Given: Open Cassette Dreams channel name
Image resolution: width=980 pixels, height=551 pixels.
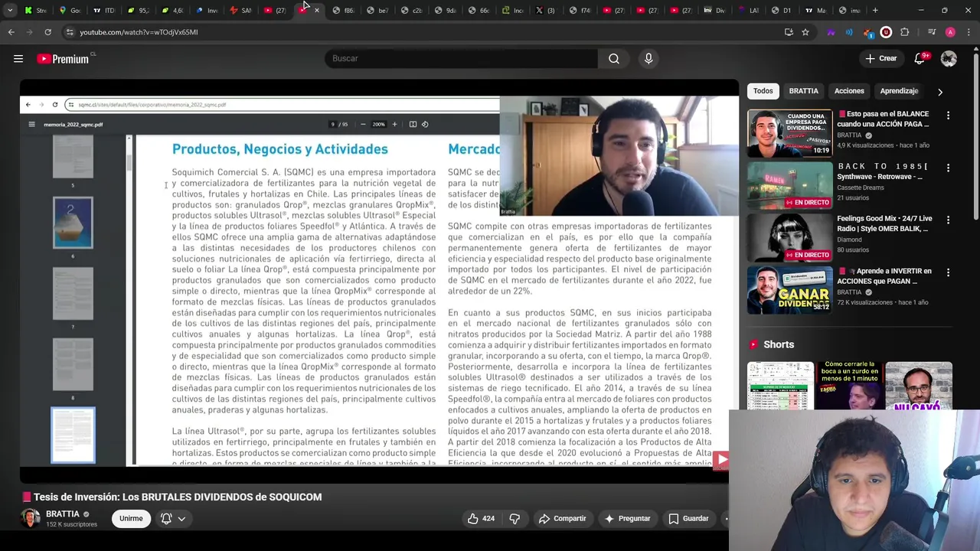Looking at the screenshot, I should [x=861, y=187].
